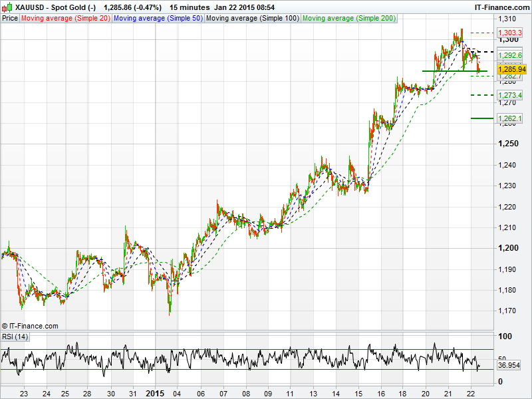This screenshot has height=399, width=532.
Task: Select the Price indicator label
Action: [x=10, y=18]
